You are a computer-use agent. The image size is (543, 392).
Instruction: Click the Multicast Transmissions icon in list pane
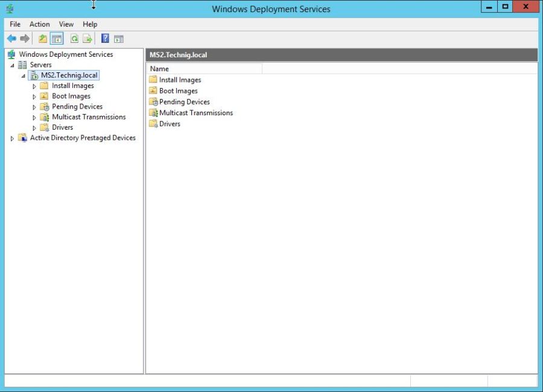[x=153, y=113]
